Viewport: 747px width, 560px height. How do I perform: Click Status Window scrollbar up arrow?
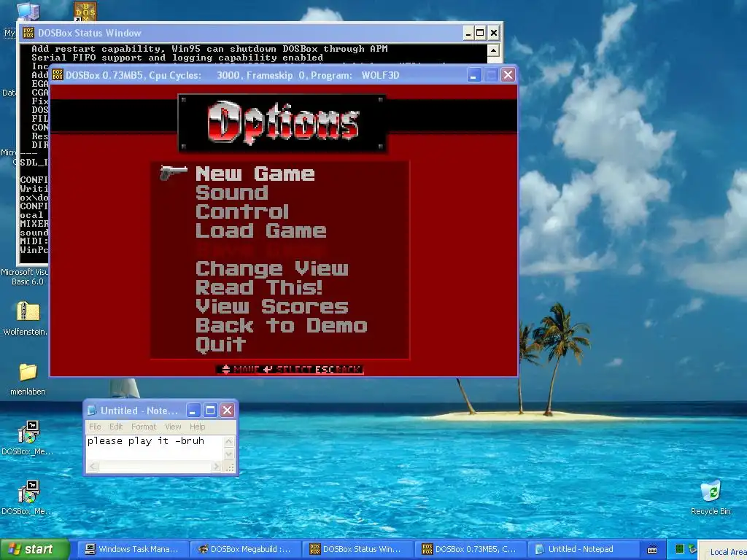tap(494, 50)
